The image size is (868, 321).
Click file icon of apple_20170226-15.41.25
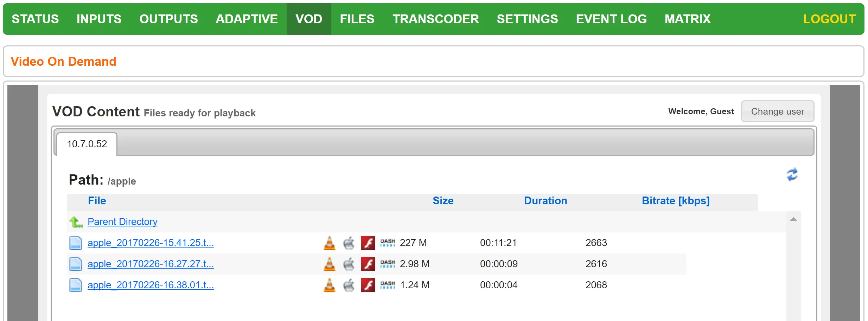(x=75, y=243)
